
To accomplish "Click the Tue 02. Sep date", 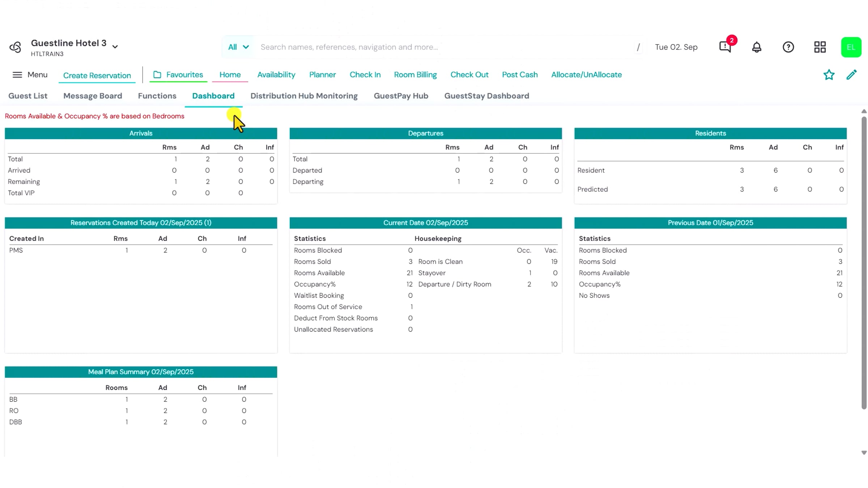I will [x=676, y=47].
